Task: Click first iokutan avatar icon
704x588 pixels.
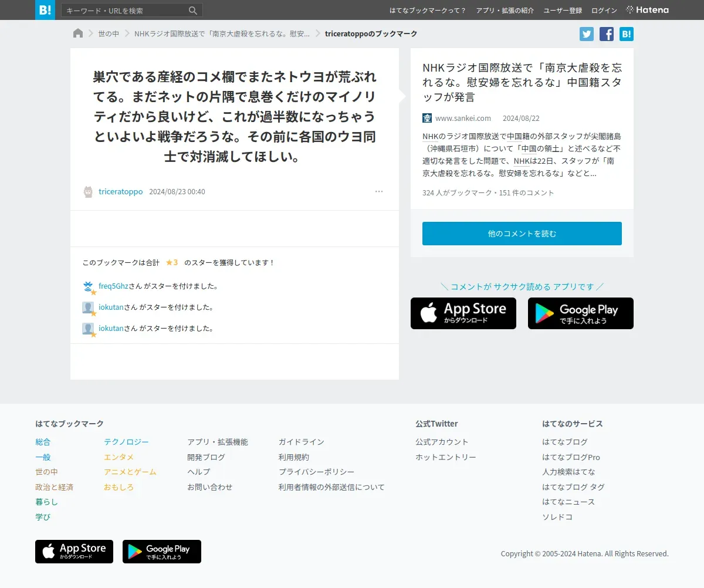Action: 88,307
